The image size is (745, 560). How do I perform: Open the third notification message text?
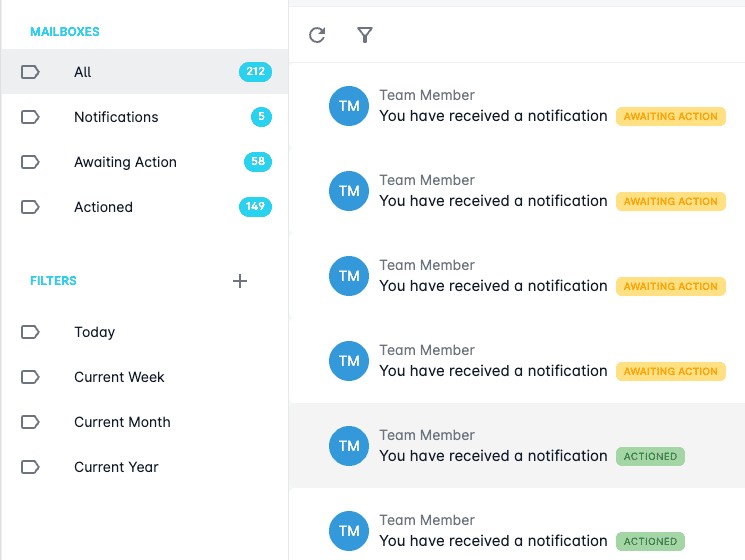coord(493,286)
